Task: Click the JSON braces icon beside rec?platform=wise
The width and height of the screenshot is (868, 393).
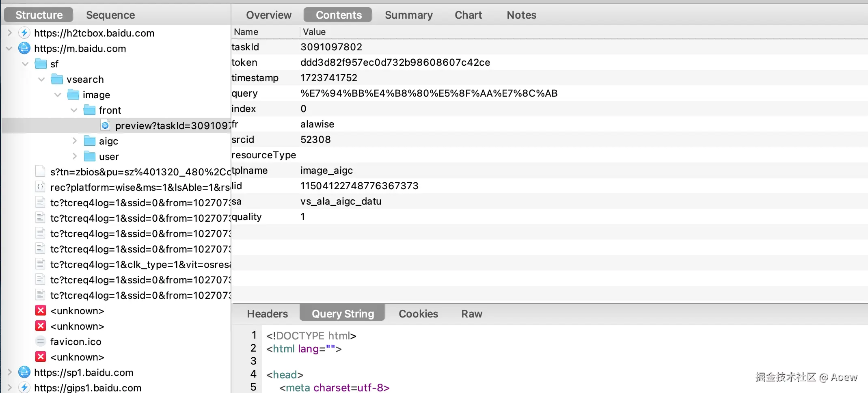Action: (40, 187)
